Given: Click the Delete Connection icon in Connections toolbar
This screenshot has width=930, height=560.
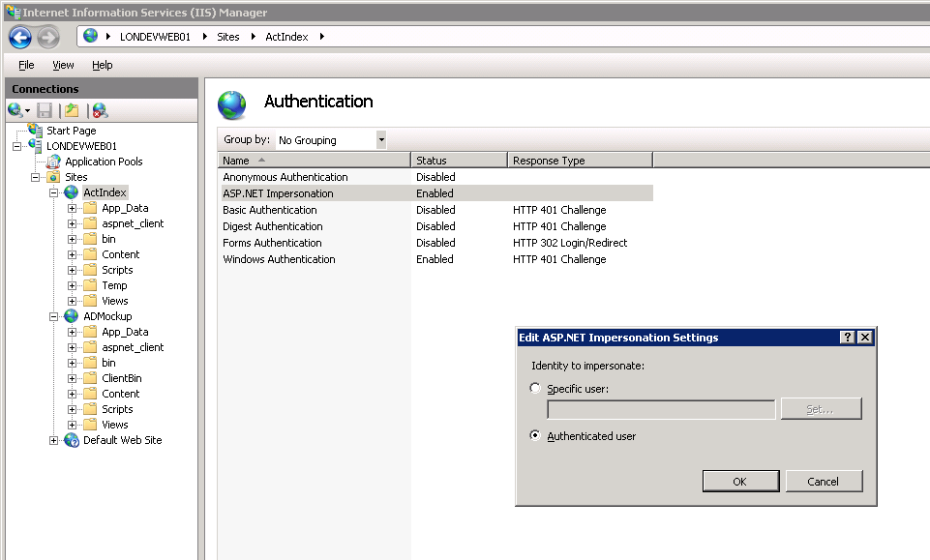Looking at the screenshot, I should click(x=100, y=110).
